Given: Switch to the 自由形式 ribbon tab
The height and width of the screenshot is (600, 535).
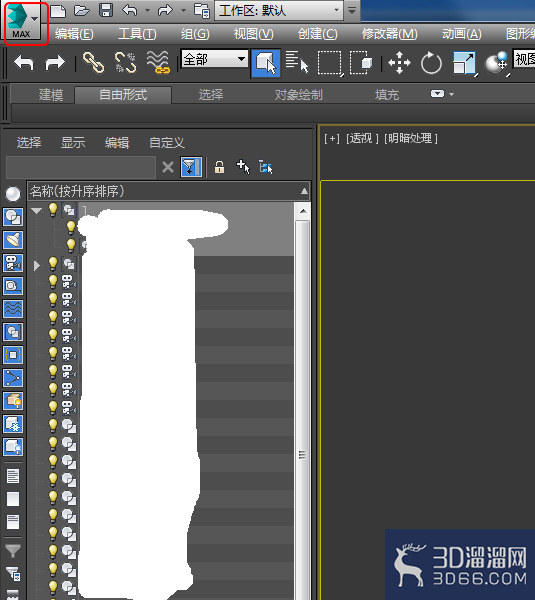Looking at the screenshot, I should pos(123,95).
